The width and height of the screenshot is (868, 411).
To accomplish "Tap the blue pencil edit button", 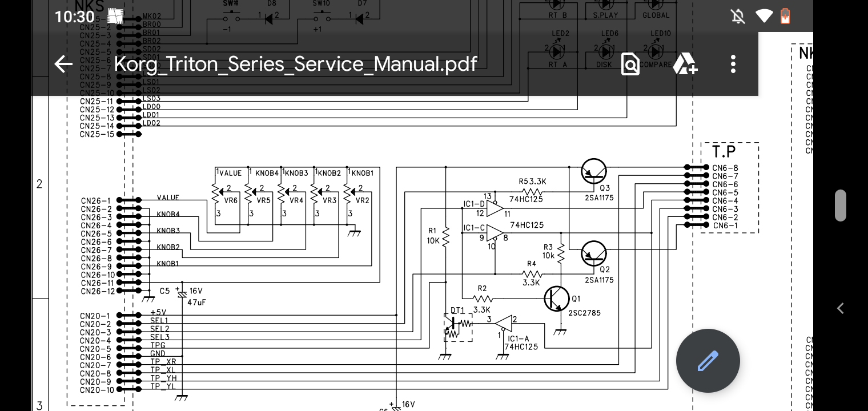I will 708,361.
